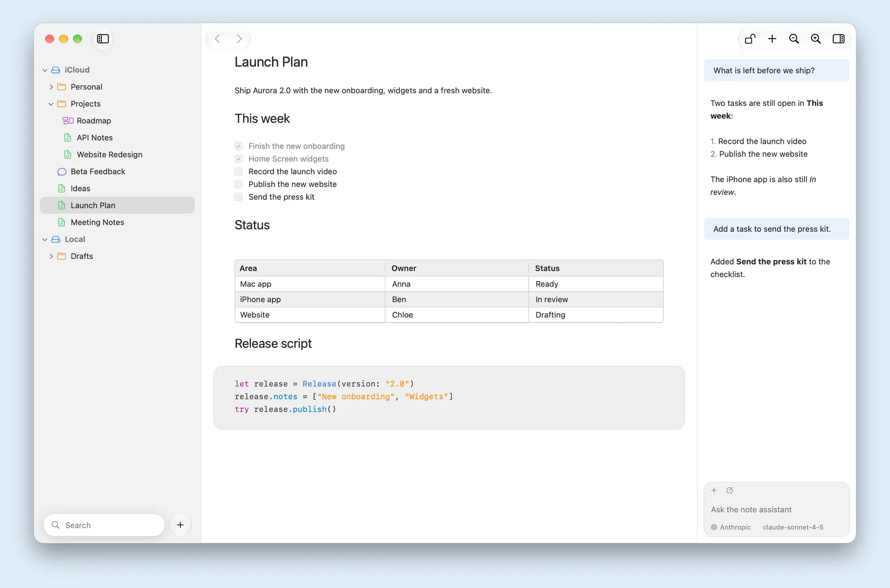Toggle the left sidebar panel icon
Image resolution: width=890 pixels, height=588 pixels.
click(103, 39)
